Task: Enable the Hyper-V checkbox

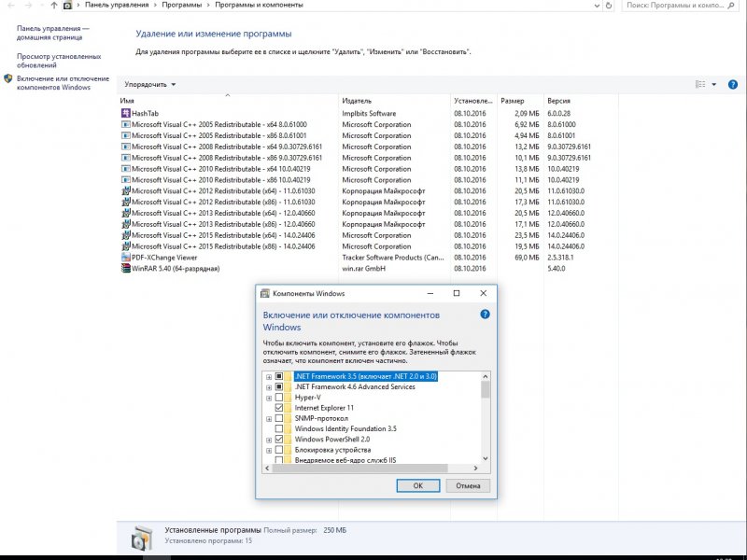Action: pos(279,398)
